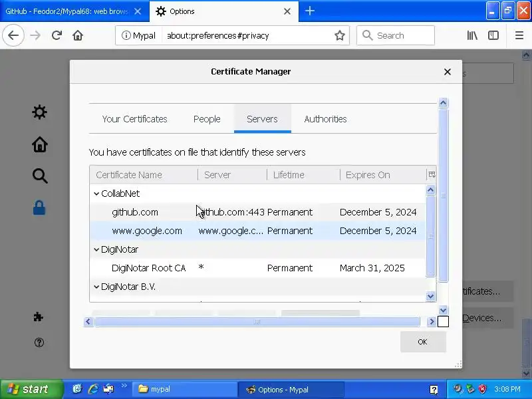
Task: Show site info for Mypal identity icon
Action: point(138,35)
